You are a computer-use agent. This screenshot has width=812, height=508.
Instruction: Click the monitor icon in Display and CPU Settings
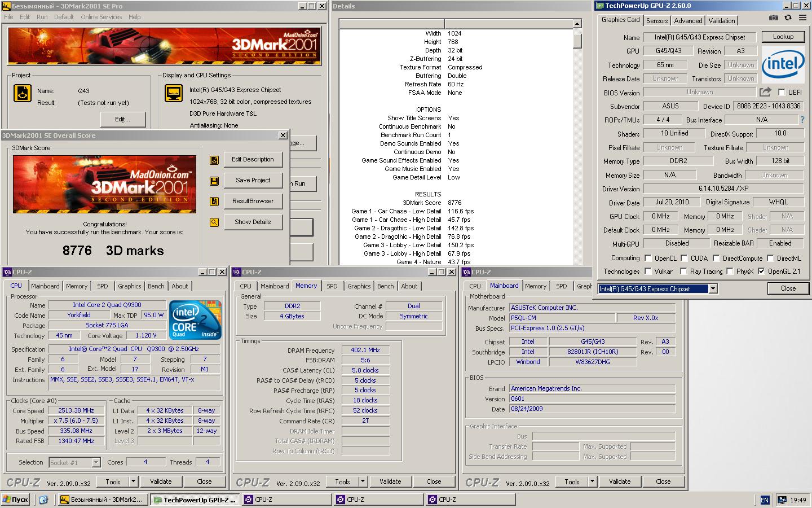[174, 94]
